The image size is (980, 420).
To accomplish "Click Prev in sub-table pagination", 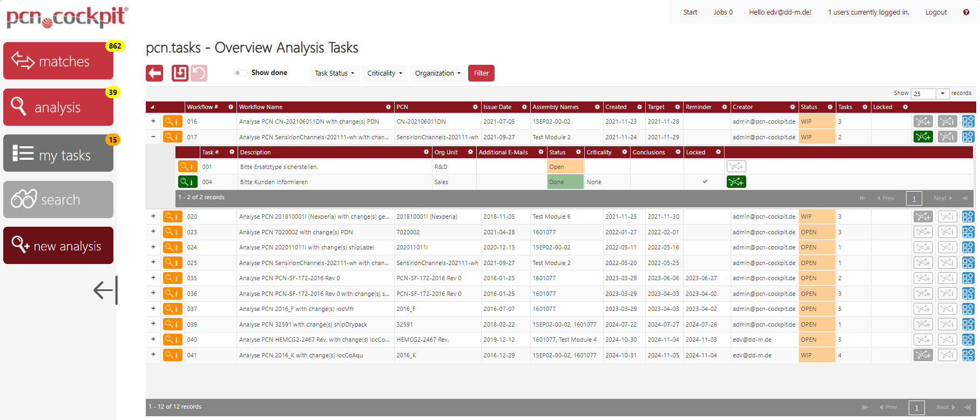I will 886,198.
